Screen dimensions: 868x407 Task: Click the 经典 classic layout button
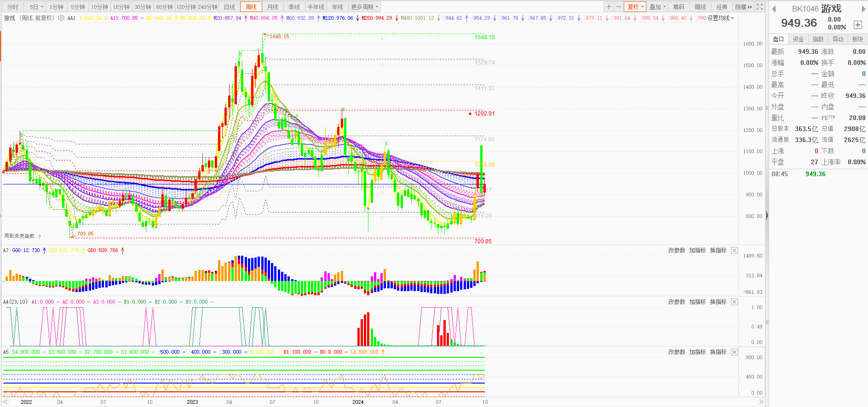[722, 7]
